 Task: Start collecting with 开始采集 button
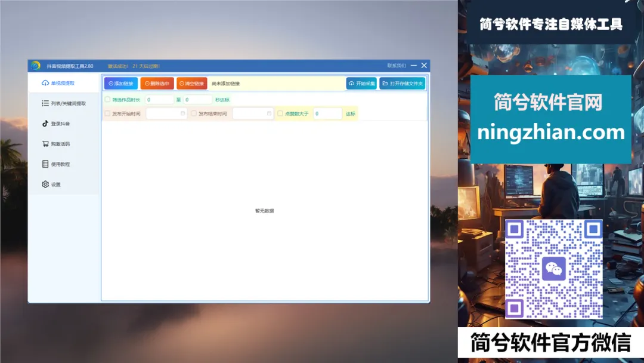(361, 84)
